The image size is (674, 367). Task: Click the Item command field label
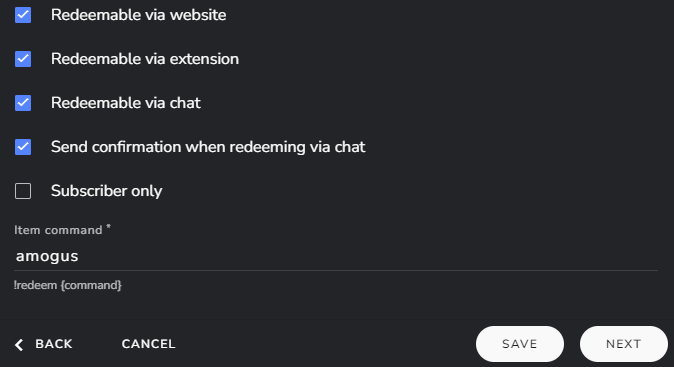[58, 230]
